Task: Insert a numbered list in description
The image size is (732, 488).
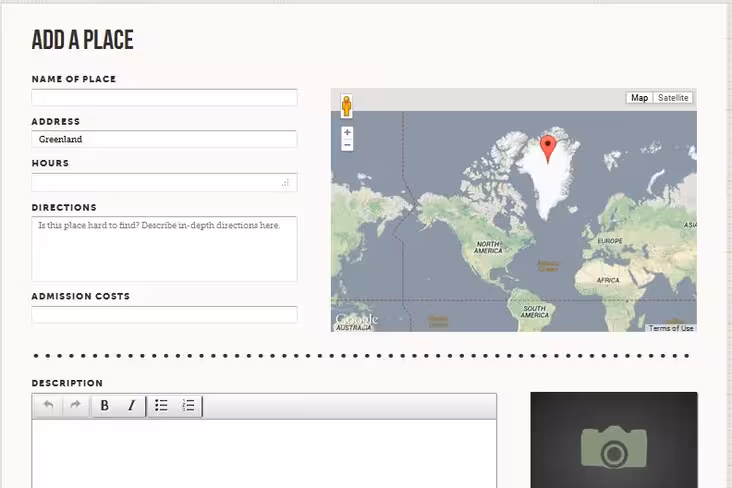Action: (188, 405)
